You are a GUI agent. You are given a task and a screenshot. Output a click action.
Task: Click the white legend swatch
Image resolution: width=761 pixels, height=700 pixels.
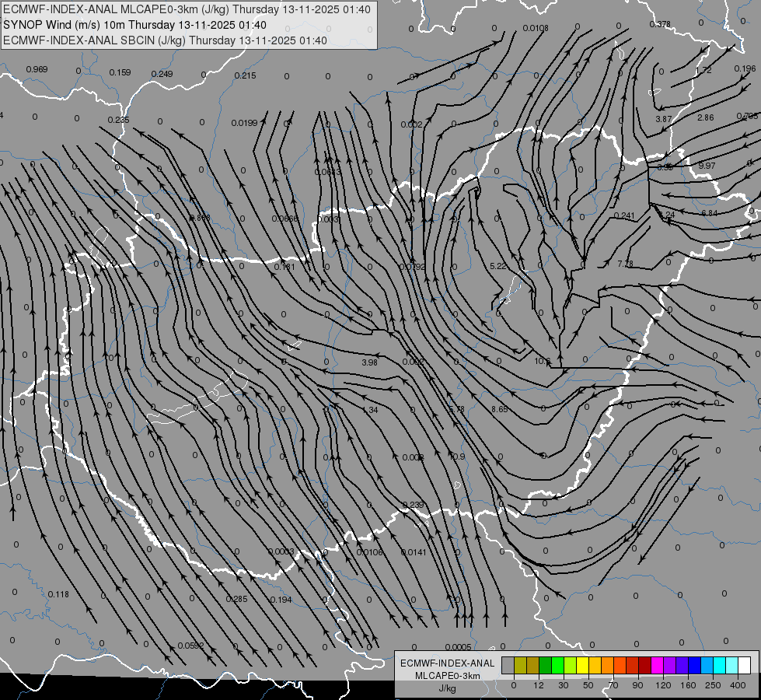(745, 665)
